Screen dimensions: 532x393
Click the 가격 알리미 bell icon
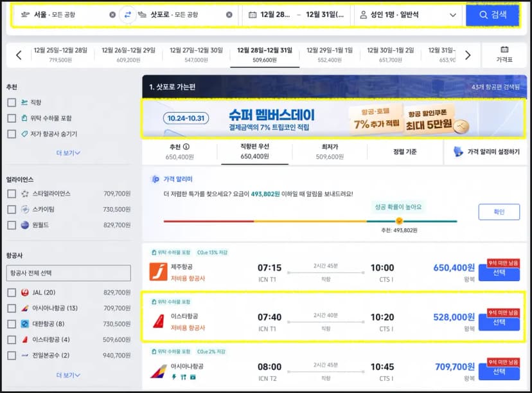click(x=155, y=179)
